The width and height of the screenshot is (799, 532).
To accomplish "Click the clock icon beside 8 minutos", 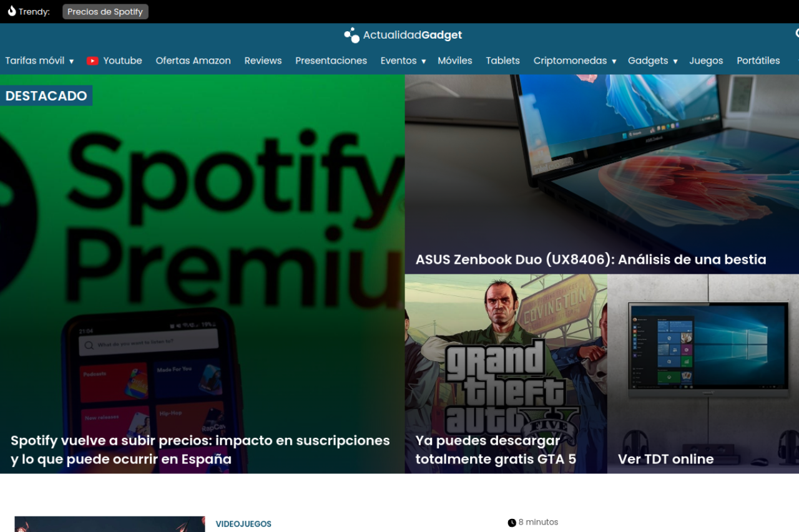I will (512, 523).
